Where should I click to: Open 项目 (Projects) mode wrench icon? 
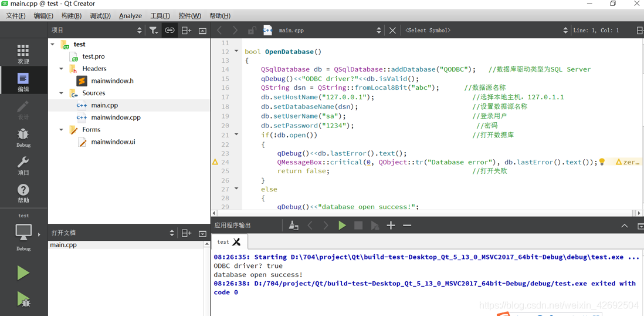click(23, 165)
